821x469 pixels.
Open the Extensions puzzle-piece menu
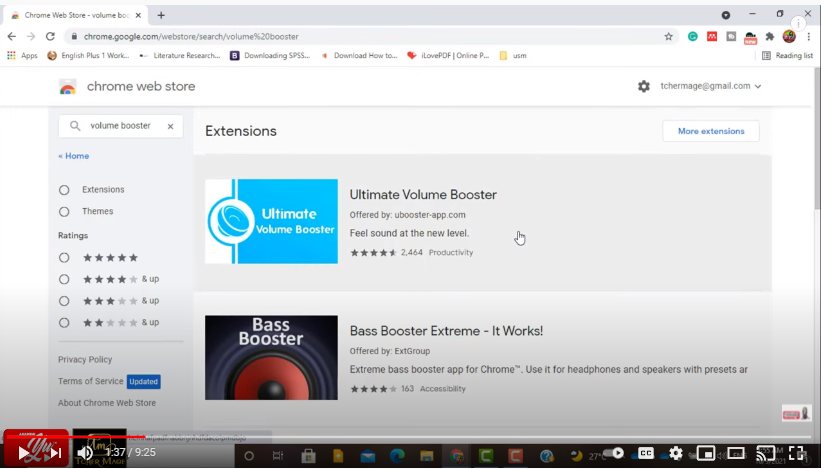[770, 36]
